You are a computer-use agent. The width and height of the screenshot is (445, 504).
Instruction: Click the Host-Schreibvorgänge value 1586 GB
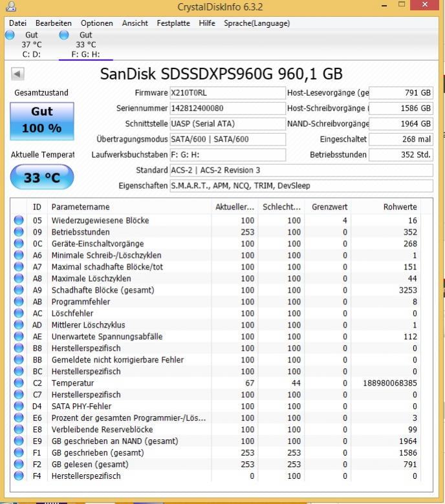tap(400, 109)
